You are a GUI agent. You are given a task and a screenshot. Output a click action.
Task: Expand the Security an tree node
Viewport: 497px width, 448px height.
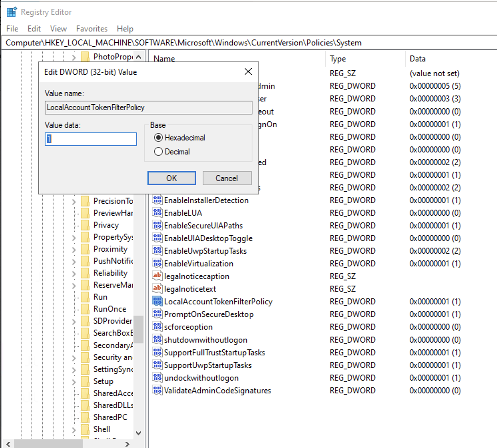click(74, 358)
